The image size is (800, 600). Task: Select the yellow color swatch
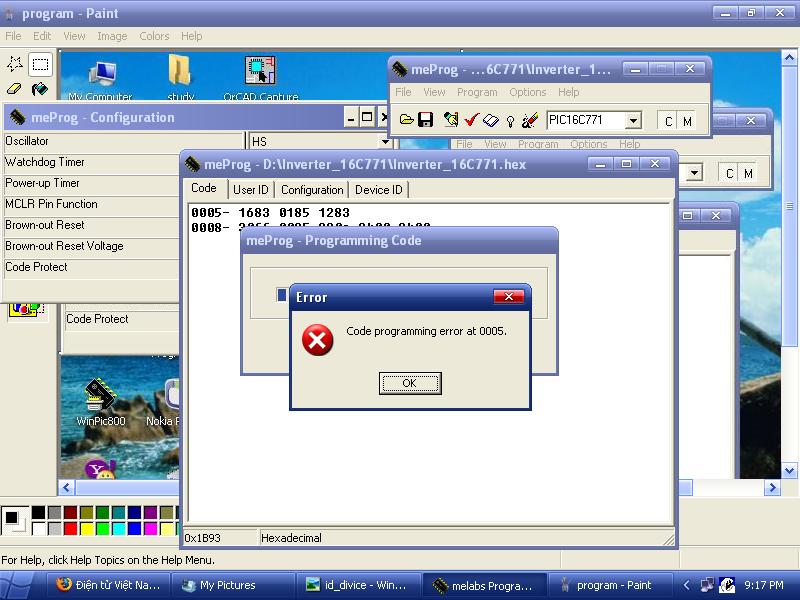coord(87,529)
